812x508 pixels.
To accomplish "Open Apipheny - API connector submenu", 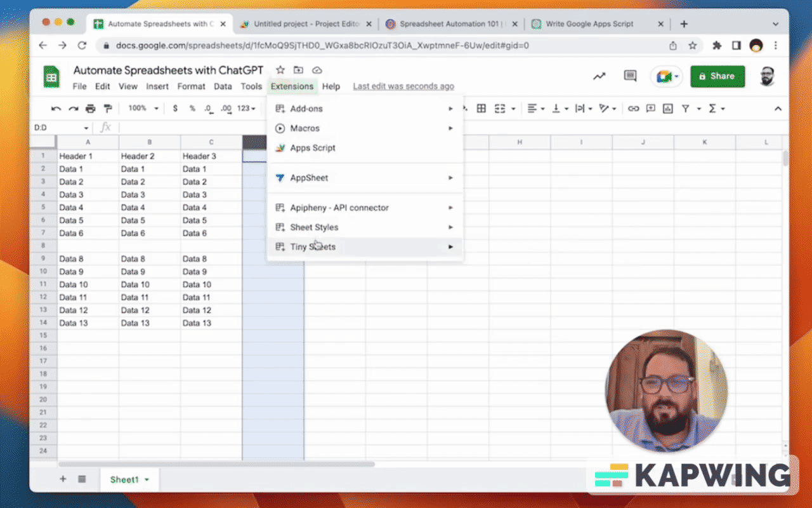I will coord(365,208).
